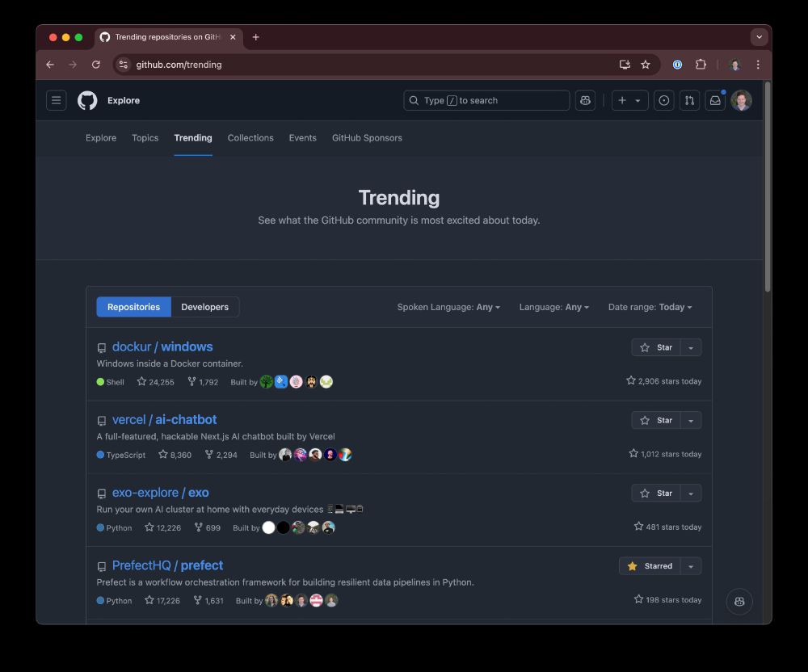Click '198 stars today' text
808x672 pixels.
pyautogui.click(x=668, y=599)
